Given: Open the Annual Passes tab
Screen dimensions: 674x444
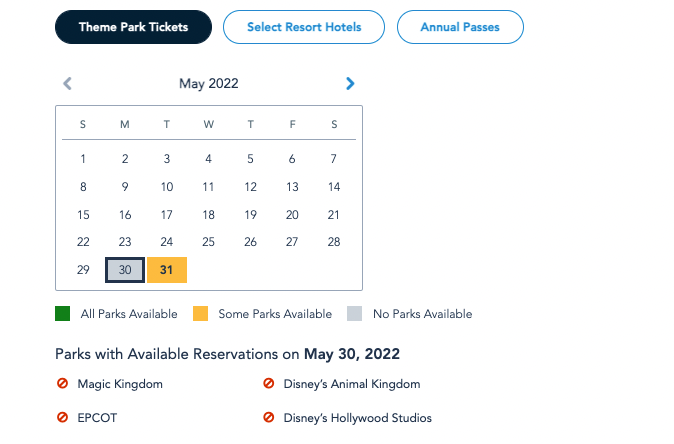Looking at the screenshot, I should 460,27.
